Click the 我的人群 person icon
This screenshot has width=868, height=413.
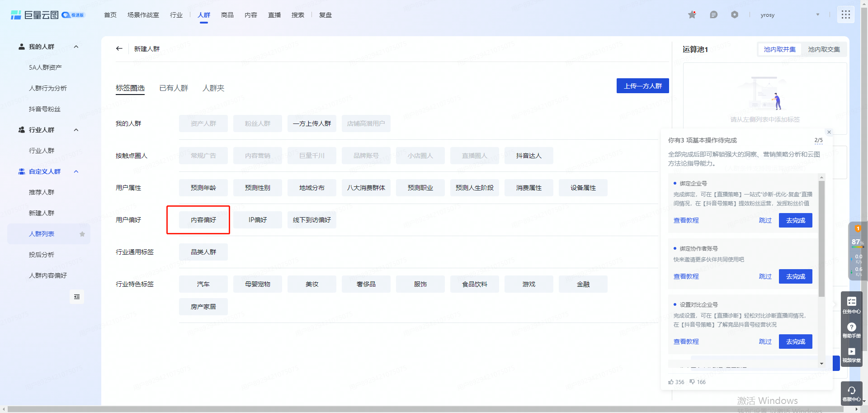21,47
